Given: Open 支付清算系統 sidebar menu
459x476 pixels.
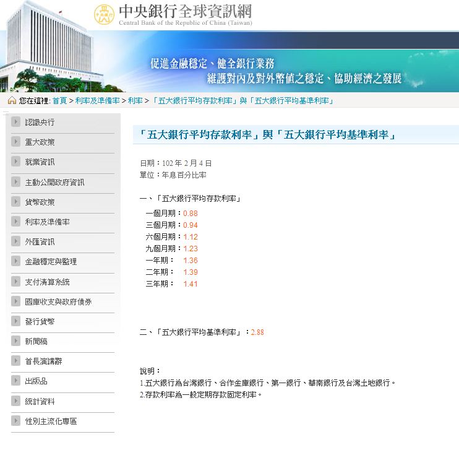Looking at the screenshot, I should 48,282.
